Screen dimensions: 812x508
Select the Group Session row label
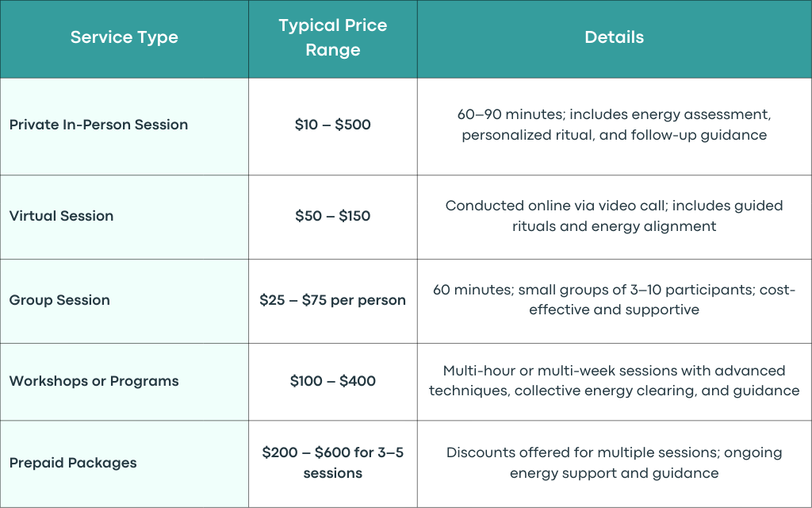click(59, 300)
